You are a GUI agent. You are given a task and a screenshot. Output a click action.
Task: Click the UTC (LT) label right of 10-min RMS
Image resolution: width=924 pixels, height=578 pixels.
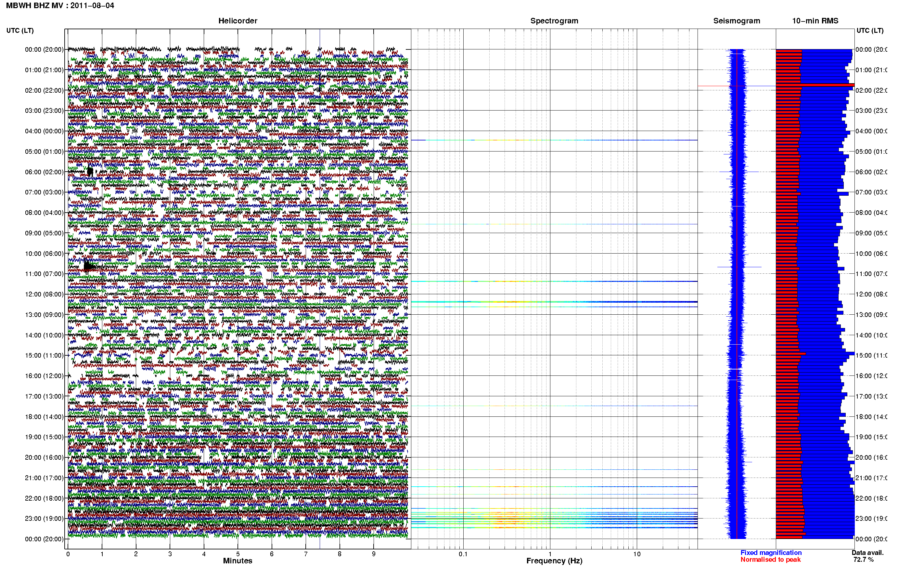870,31
